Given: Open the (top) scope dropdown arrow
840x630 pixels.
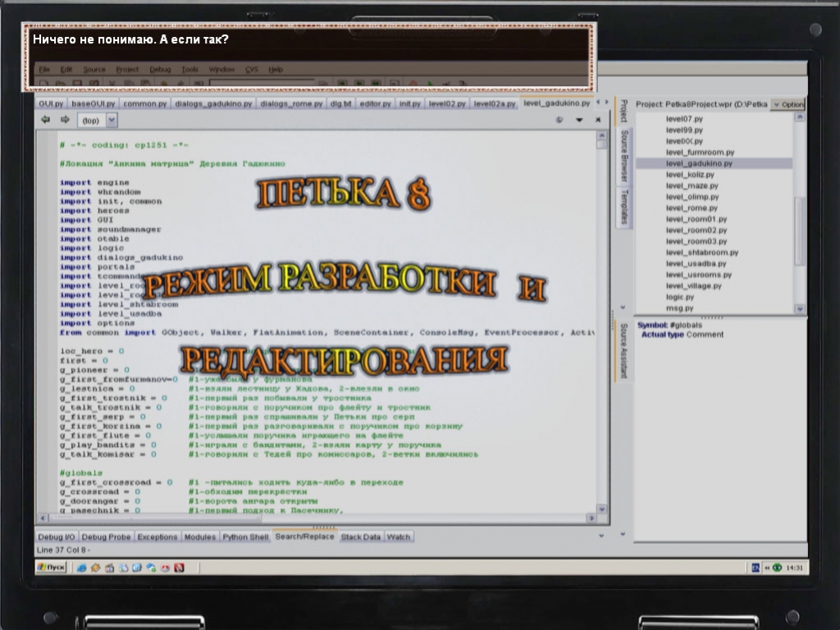Looking at the screenshot, I should point(112,120).
